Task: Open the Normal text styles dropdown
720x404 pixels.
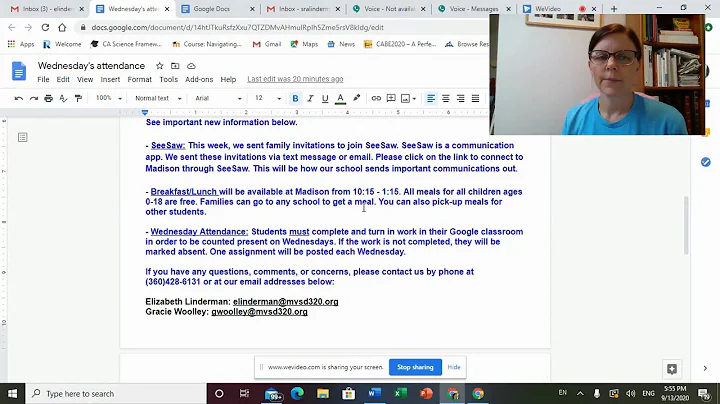Action: [158, 98]
